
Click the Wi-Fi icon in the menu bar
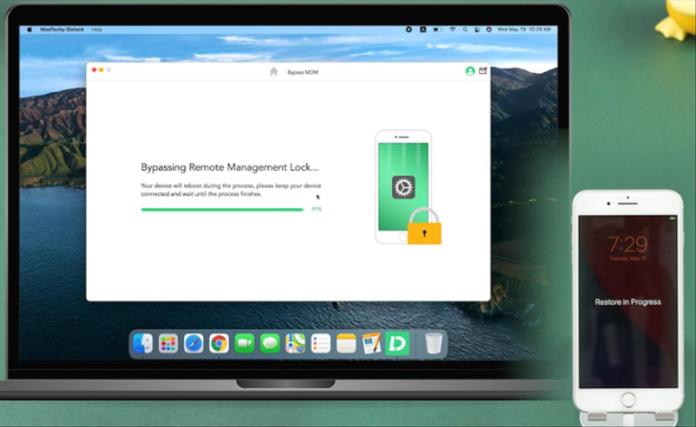[452, 29]
